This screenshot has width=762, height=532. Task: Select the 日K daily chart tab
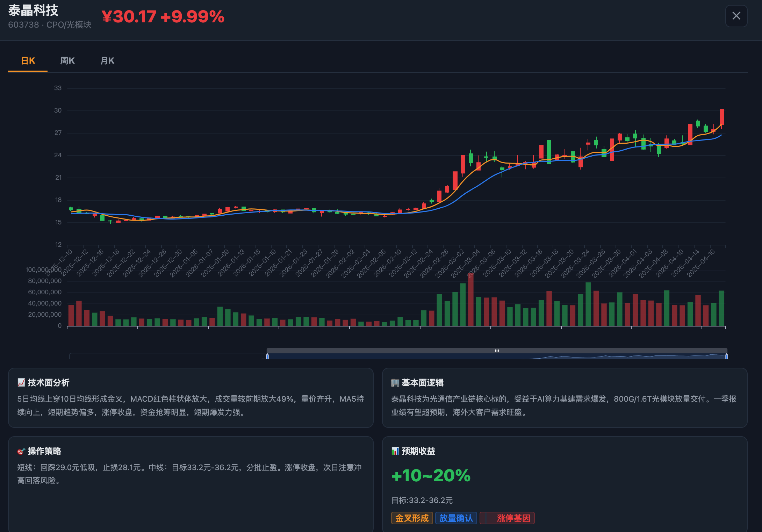pyautogui.click(x=28, y=61)
